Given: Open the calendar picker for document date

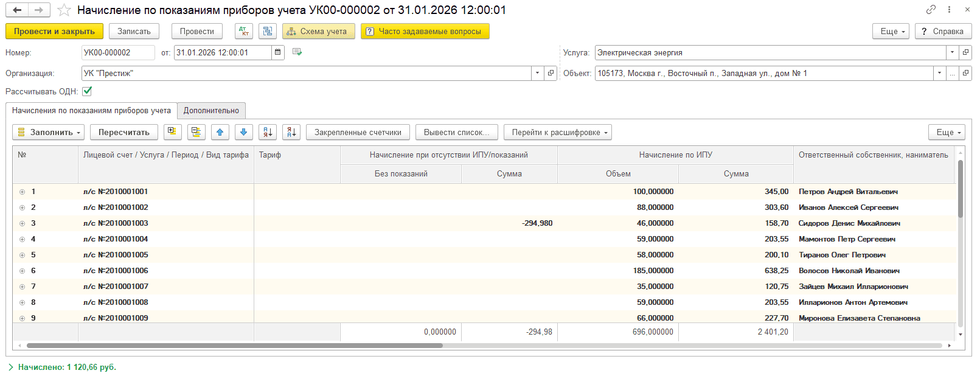Looking at the screenshot, I should click(278, 53).
